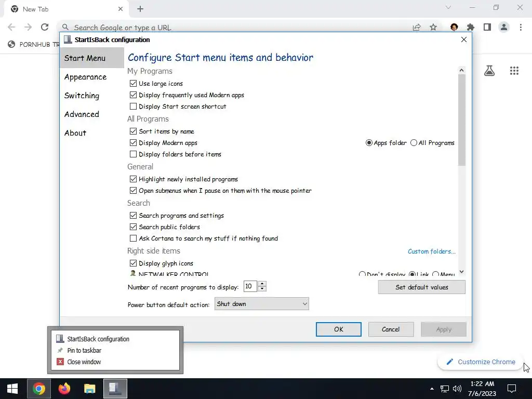Uncheck Display frequently used Modern apps
The image size is (532, 399).
coord(133,95)
